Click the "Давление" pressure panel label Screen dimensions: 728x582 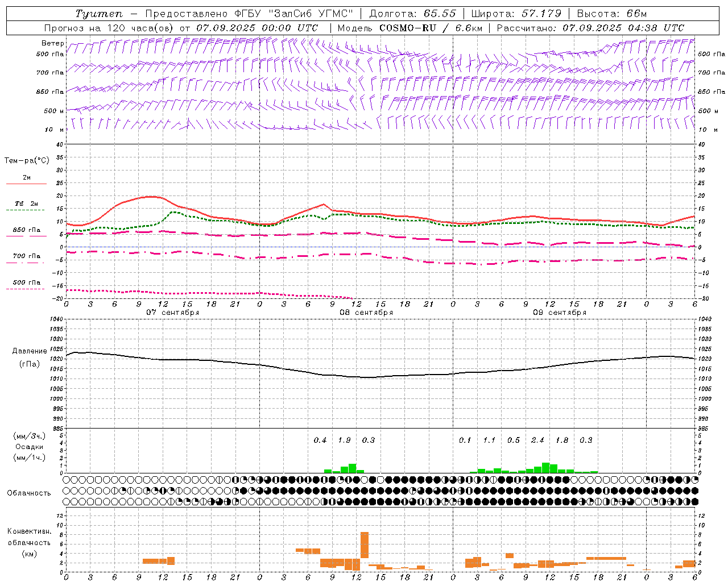(x=28, y=351)
